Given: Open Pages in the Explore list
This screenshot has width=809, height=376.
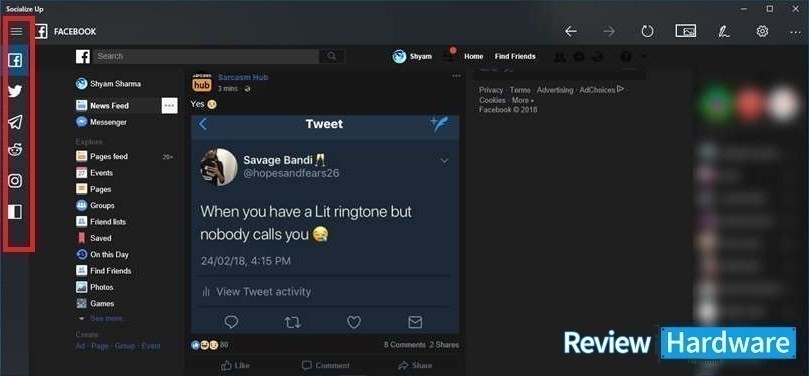Looking at the screenshot, I should [94, 189].
